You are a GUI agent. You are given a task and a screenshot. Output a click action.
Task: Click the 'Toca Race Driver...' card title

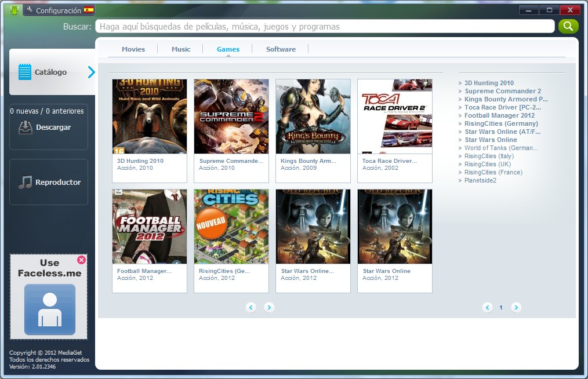[x=390, y=161]
